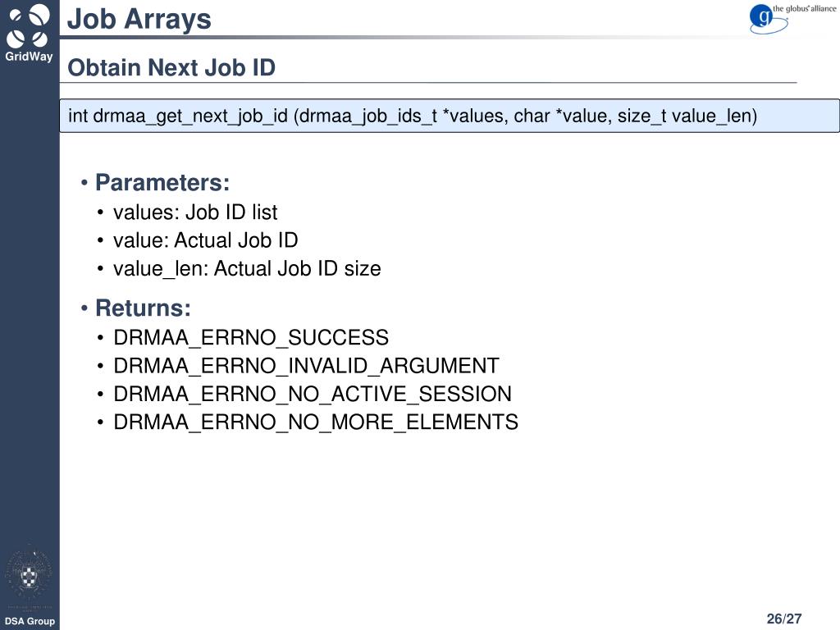
Task: Click the Globus Alliance logo
Action: point(792,19)
